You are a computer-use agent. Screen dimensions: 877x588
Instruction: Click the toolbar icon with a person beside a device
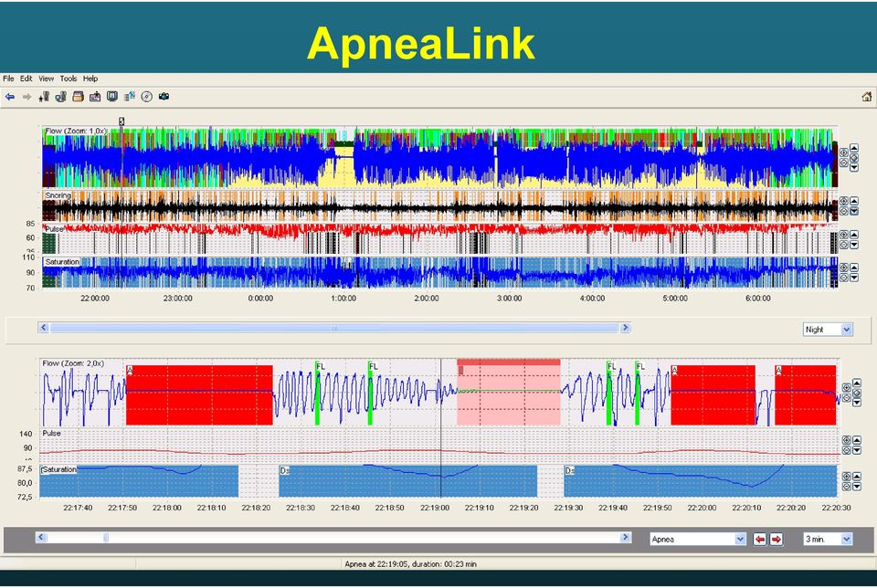point(44,97)
